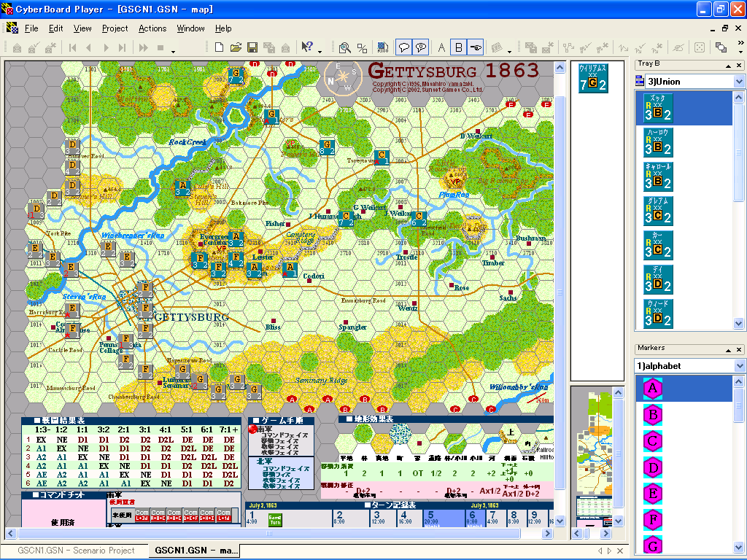Viewport: 747px width, 560px height.
Task: Open the Window menu
Action: coord(190,28)
